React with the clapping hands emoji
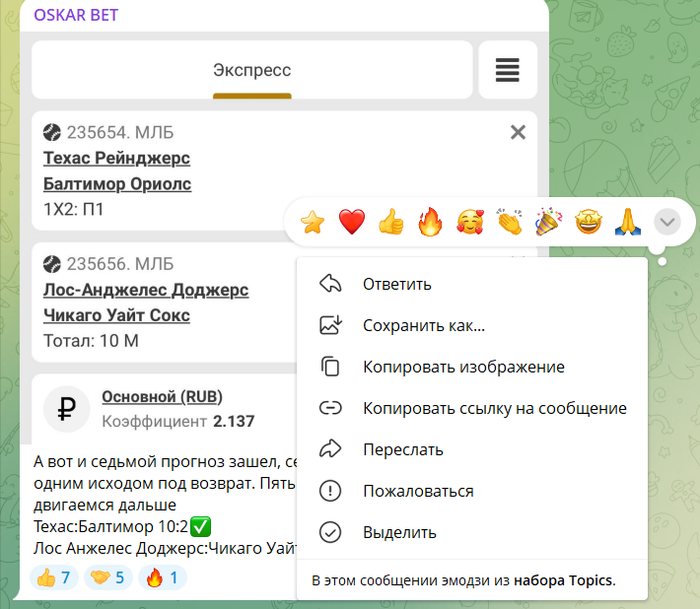This screenshot has width=700, height=609. coord(509,223)
